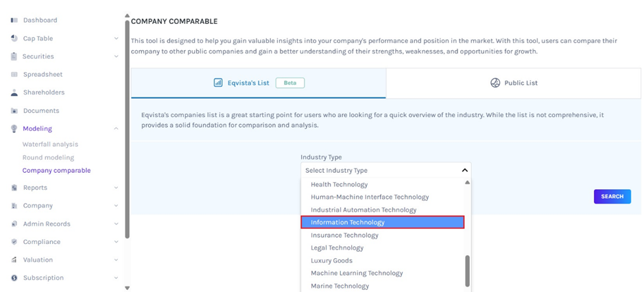644x292 pixels.
Task: Expand the Cap Table chevron
Action: tap(116, 38)
